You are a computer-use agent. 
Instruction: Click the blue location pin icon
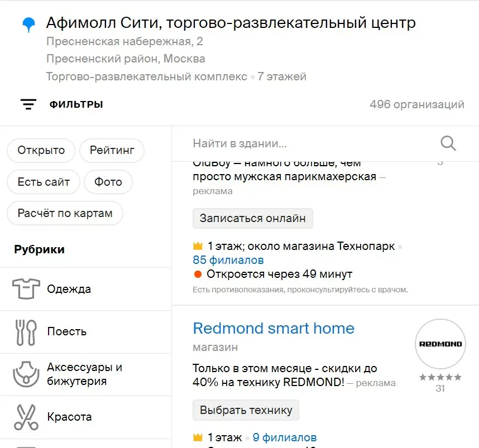28,24
